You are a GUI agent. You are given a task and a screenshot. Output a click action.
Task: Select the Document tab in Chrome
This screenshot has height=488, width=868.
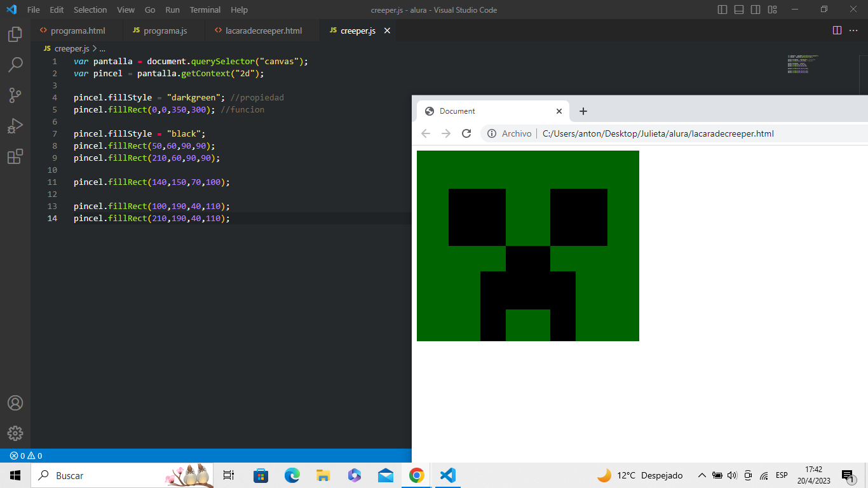click(x=493, y=111)
